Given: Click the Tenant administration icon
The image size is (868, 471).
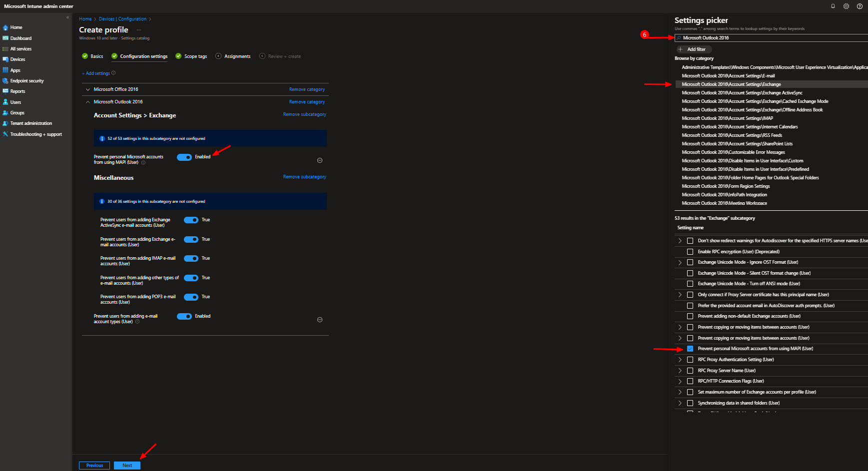Looking at the screenshot, I should click(5, 123).
